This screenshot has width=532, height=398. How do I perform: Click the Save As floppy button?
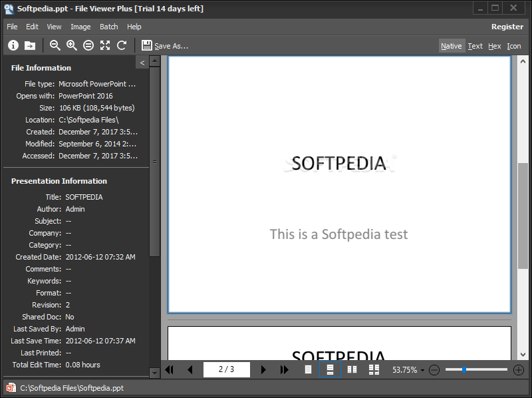point(165,45)
